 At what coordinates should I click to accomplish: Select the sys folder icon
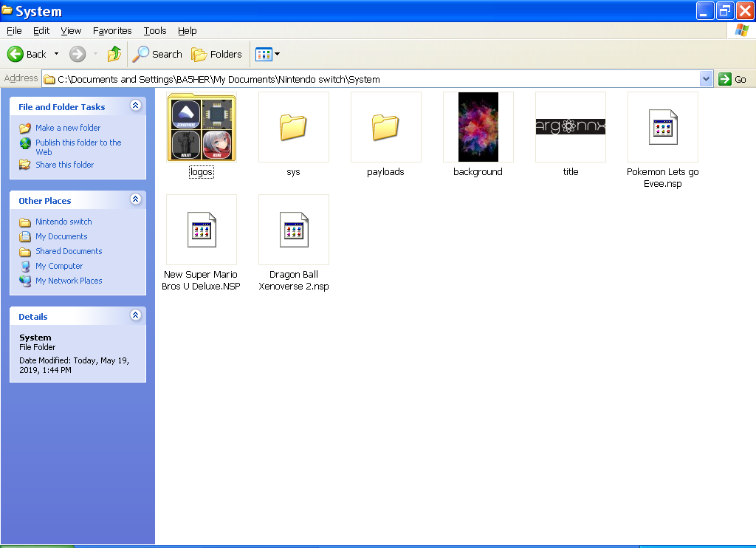[x=293, y=127]
